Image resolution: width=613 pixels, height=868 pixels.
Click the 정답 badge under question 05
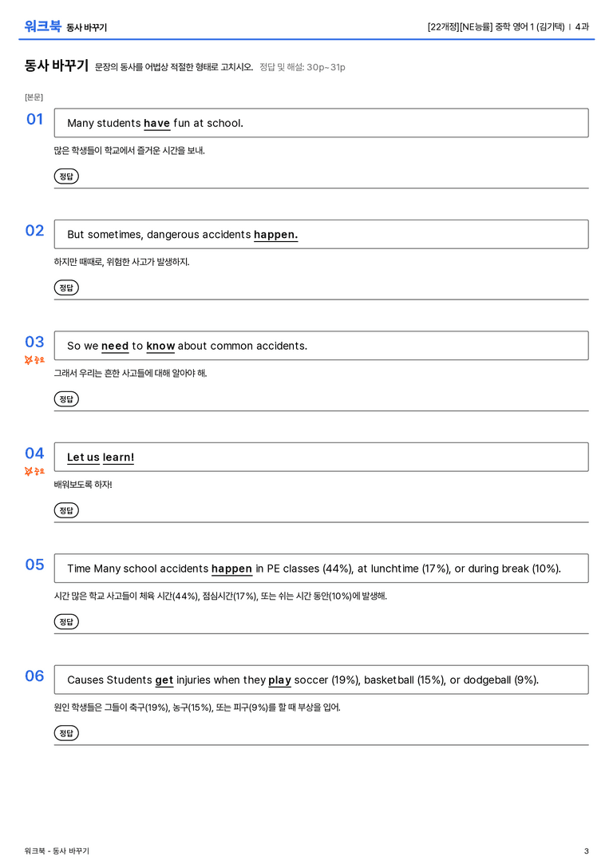66,621
